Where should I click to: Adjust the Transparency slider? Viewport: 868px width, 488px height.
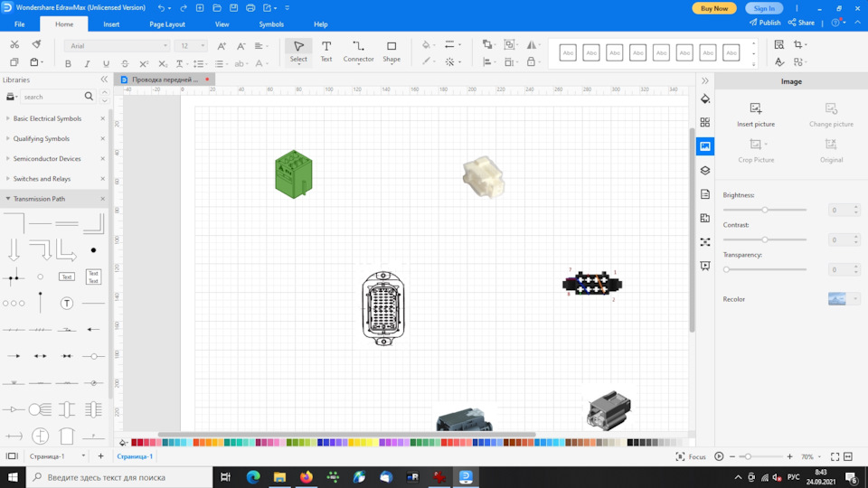point(765,270)
